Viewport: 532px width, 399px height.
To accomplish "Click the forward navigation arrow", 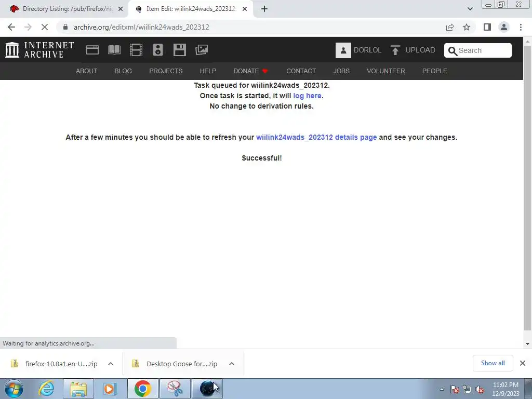I will pyautogui.click(x=28, y=27).
